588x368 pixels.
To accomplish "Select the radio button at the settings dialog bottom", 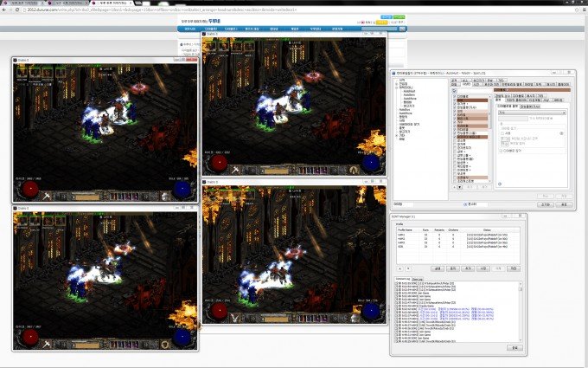I will click(x=466, y=204).
